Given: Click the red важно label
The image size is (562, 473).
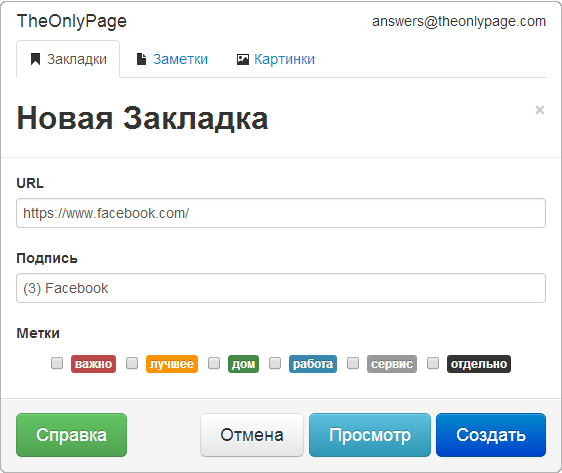Looking at the screenshot, I should pos(93,364).
